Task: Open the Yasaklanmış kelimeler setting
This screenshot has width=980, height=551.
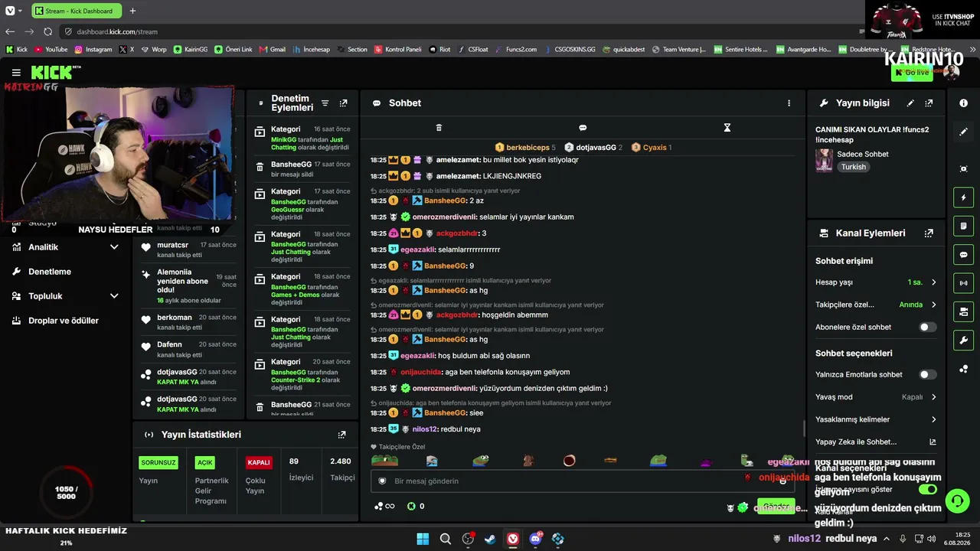Action: [x=876, y=419]
